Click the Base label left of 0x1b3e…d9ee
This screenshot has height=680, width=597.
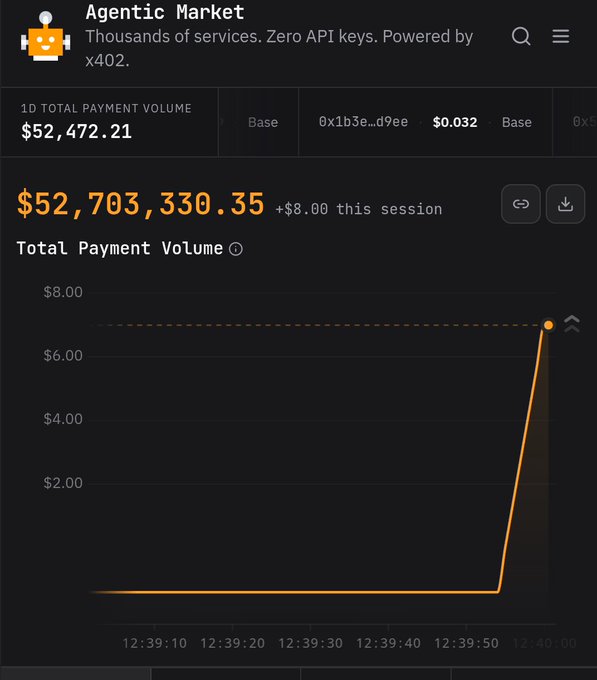(x=263, y=122)
